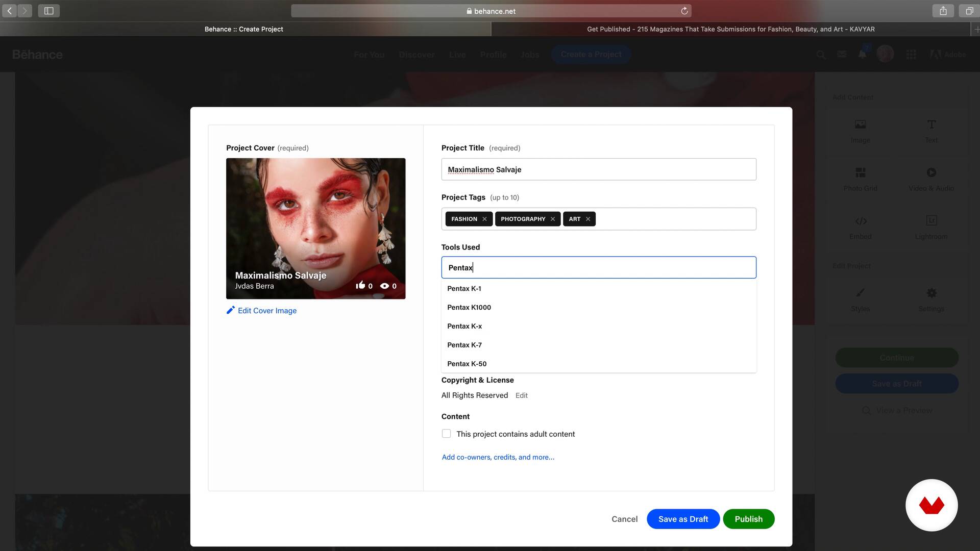Image resolution: width=980 pixels, height=551 pixels.
Task: Click the red Domestika floating badge icon
Action: [x=931, y=505]
